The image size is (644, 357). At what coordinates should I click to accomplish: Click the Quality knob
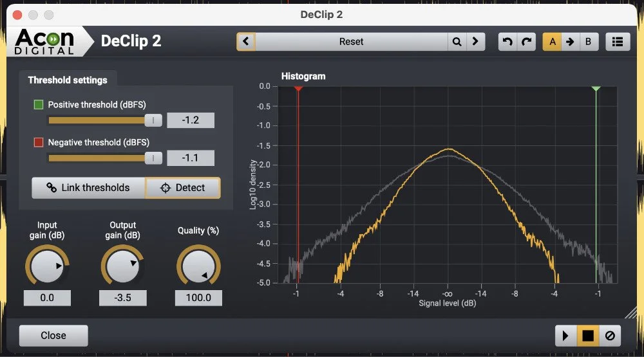(198, 266)
